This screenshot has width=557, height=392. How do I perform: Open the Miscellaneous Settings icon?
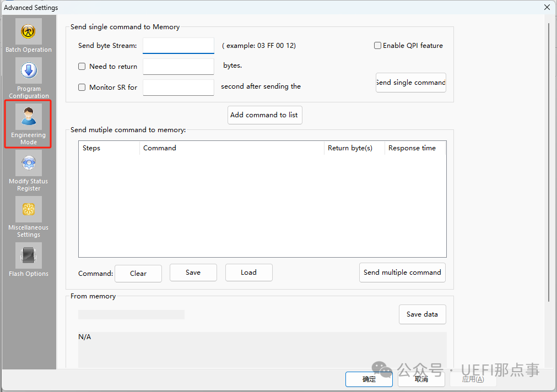click(29, 210)
